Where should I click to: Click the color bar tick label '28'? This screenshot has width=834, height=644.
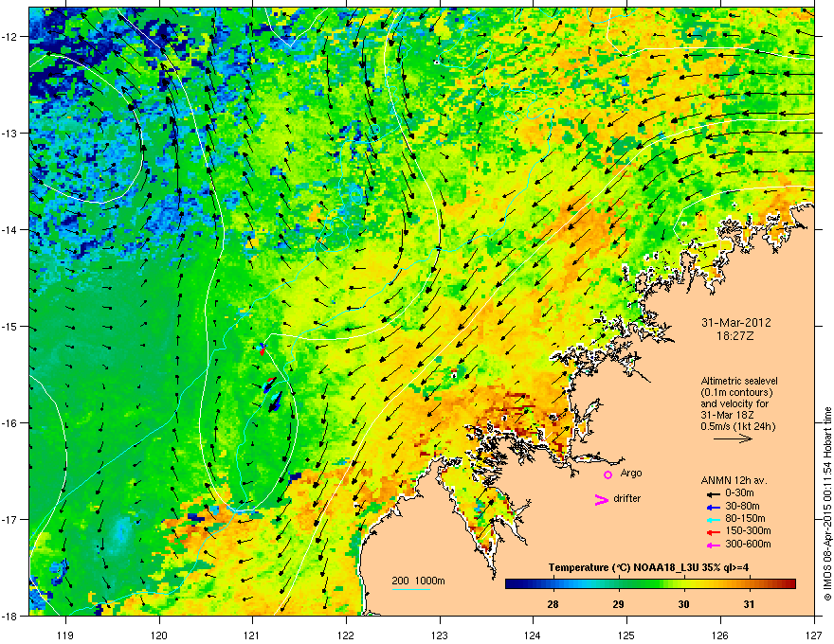553,604
